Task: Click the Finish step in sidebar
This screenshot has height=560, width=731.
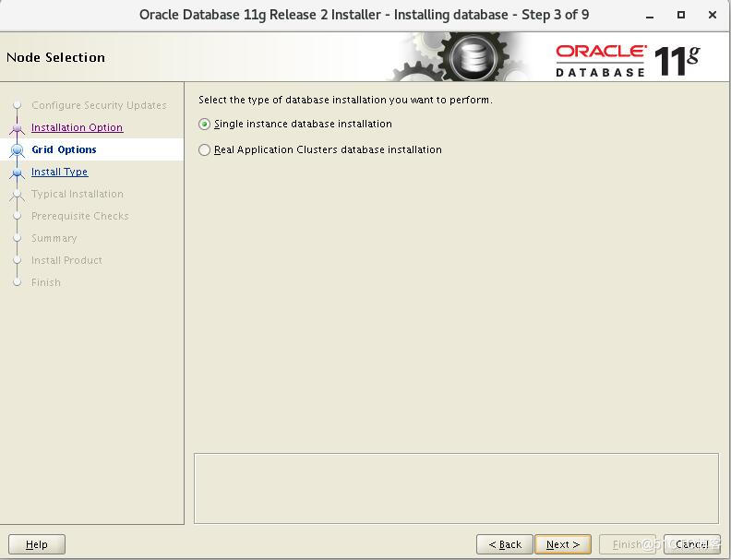Action: point(46,282)
